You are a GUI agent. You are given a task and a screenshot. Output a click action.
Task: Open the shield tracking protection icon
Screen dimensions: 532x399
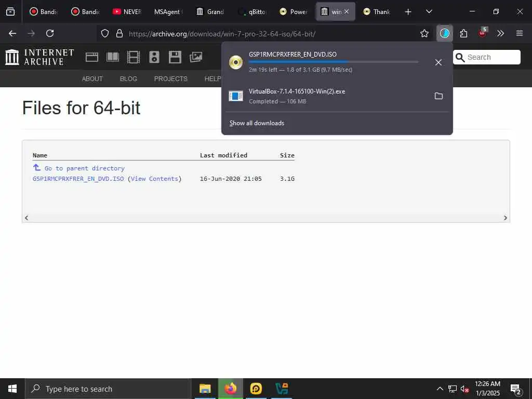105,33
